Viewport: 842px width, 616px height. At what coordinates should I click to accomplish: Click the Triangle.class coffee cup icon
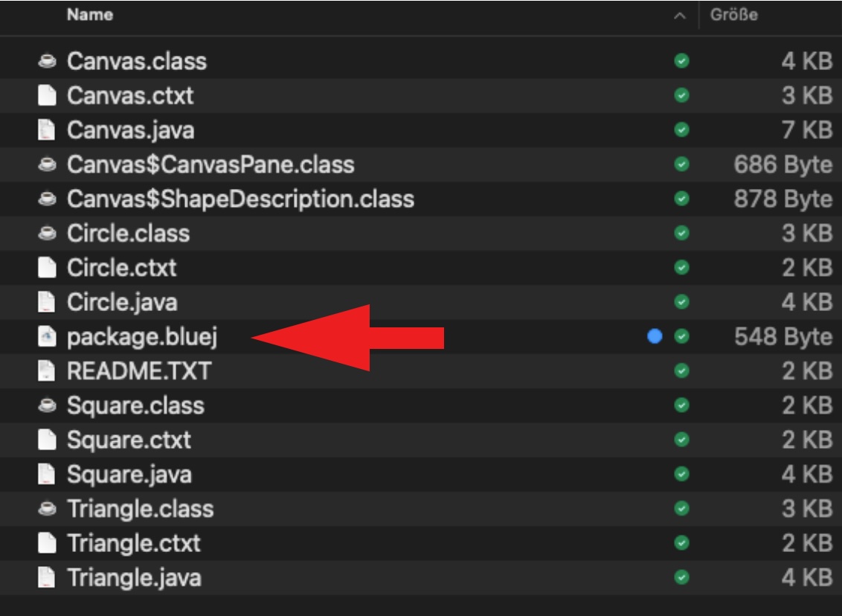click(x=47, y=509)
